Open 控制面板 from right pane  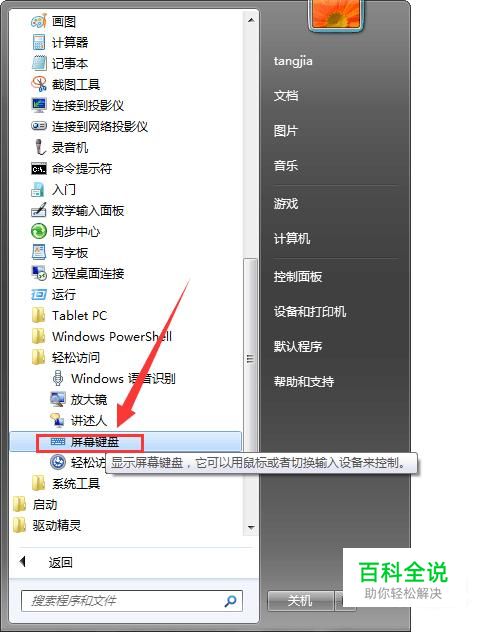coord(298,276)
